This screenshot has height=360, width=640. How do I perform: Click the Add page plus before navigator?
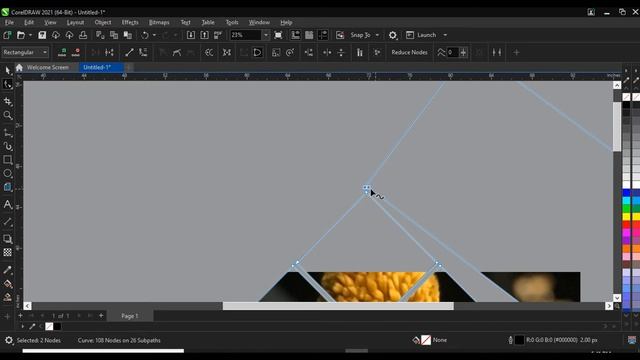pyautogui.click(x=20, y=316)
